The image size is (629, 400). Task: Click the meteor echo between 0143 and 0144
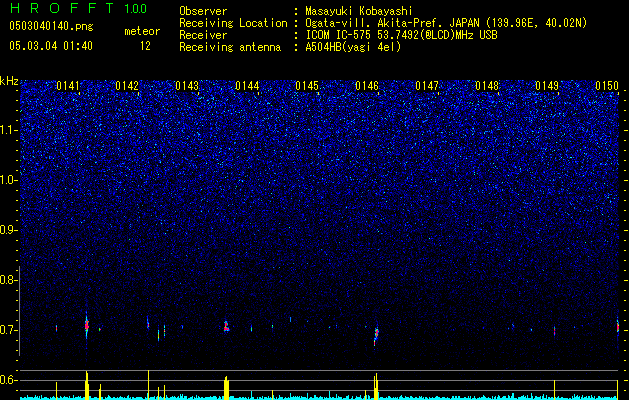tap(226, 326)
